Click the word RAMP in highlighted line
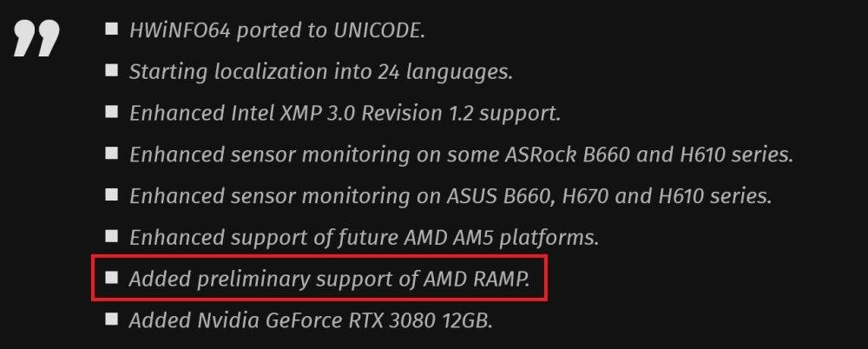868x349 pixels. coord(501,280)
